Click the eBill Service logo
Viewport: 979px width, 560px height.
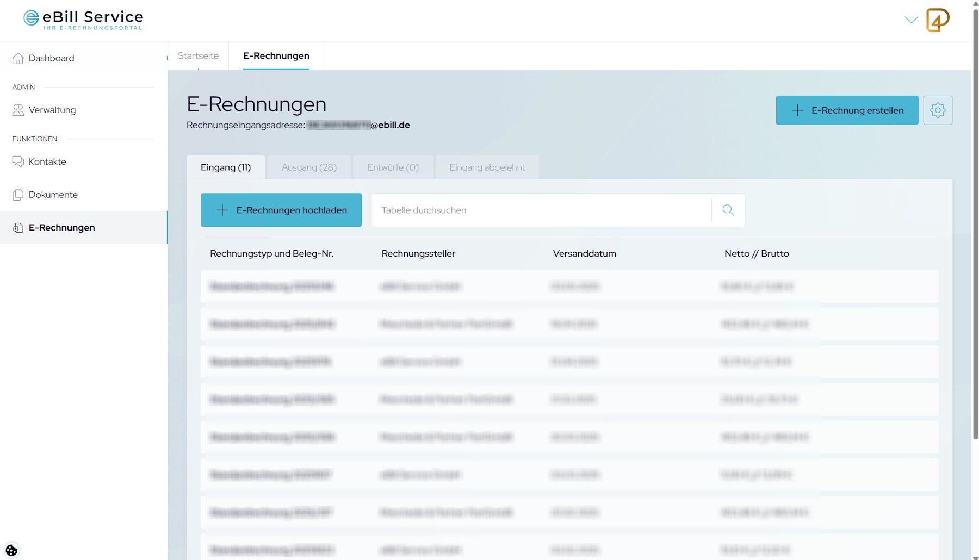[x=83, y=20]
